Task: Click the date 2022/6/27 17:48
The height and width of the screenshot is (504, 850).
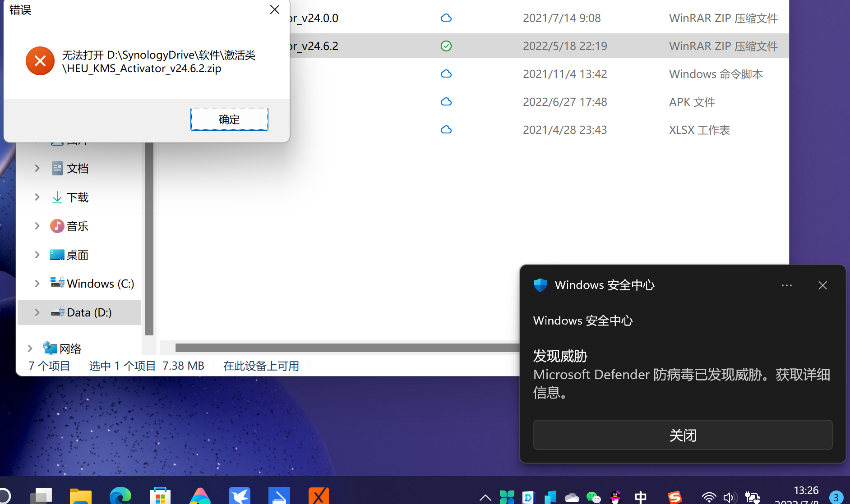Action: point(565,102)
